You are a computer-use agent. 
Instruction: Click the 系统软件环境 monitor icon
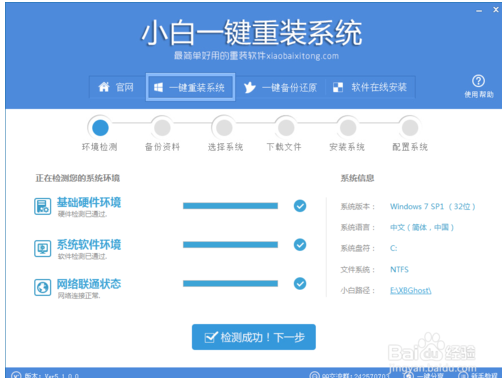[x=43, y=249]
